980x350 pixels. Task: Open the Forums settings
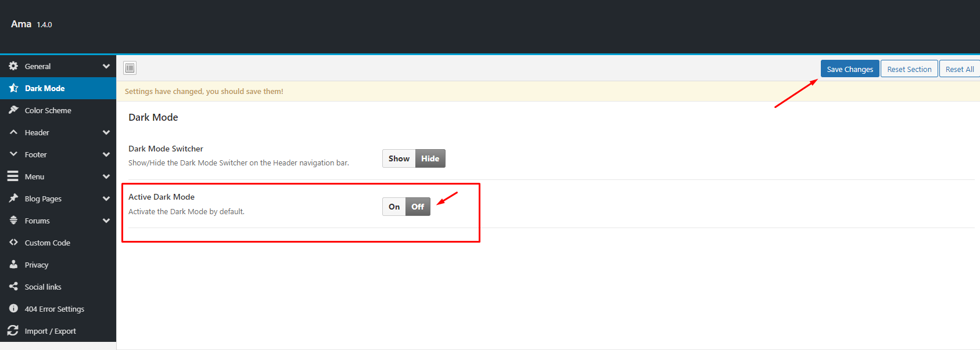point(58,221)
